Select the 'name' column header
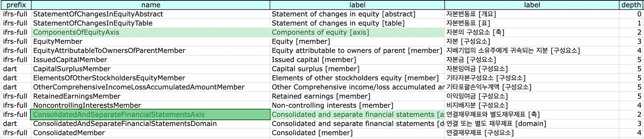Viewport: 644px width, 139px height. (151, 5)
